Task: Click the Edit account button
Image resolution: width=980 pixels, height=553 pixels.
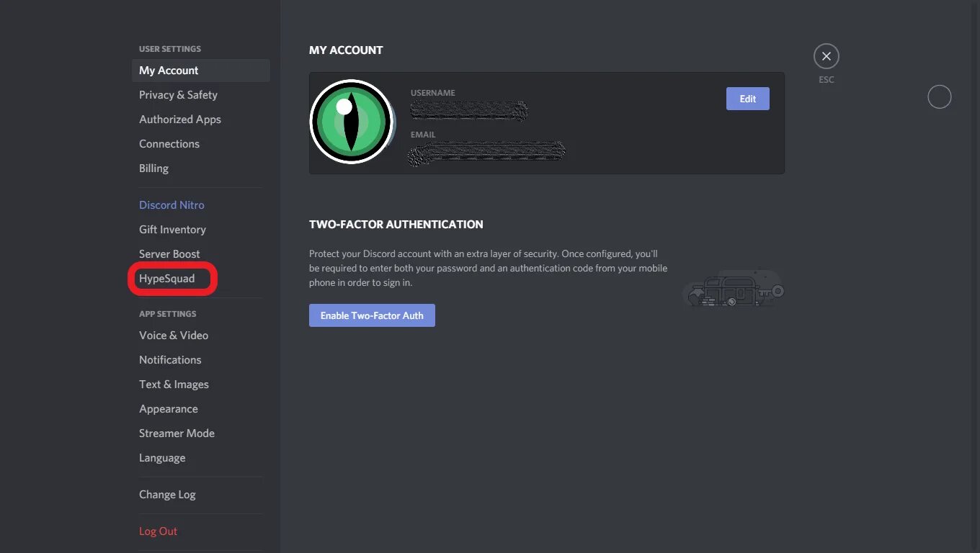Action: tap(748, 99)
